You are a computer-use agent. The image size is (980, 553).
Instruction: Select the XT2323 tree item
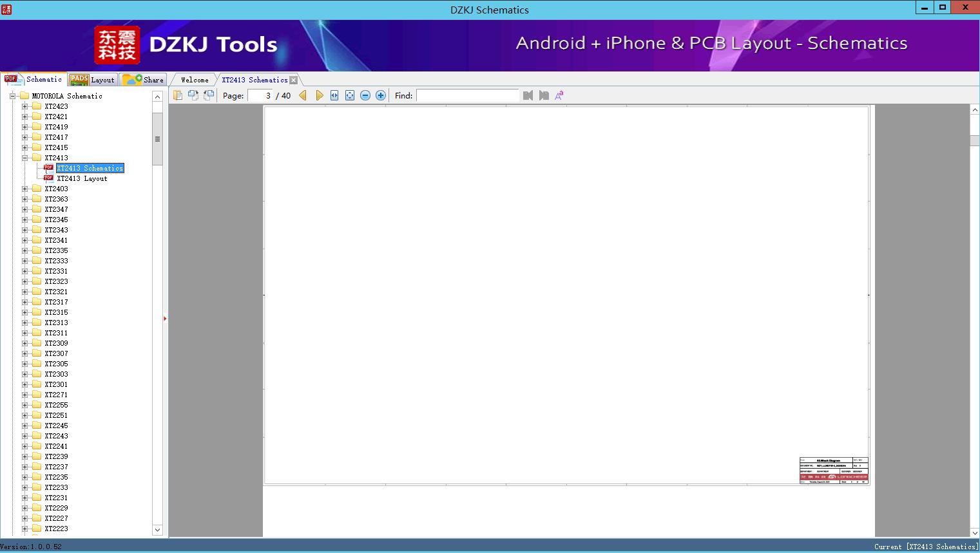[56, 281]
